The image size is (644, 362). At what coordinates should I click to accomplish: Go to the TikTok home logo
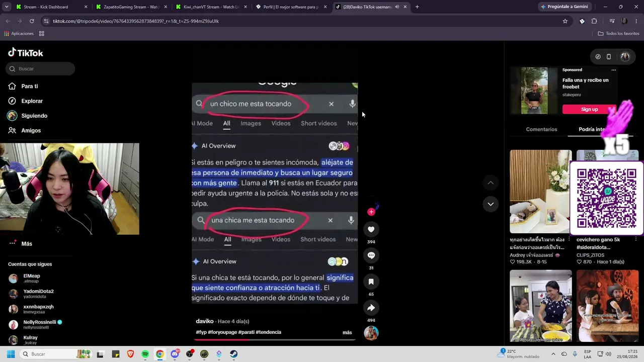26,53
